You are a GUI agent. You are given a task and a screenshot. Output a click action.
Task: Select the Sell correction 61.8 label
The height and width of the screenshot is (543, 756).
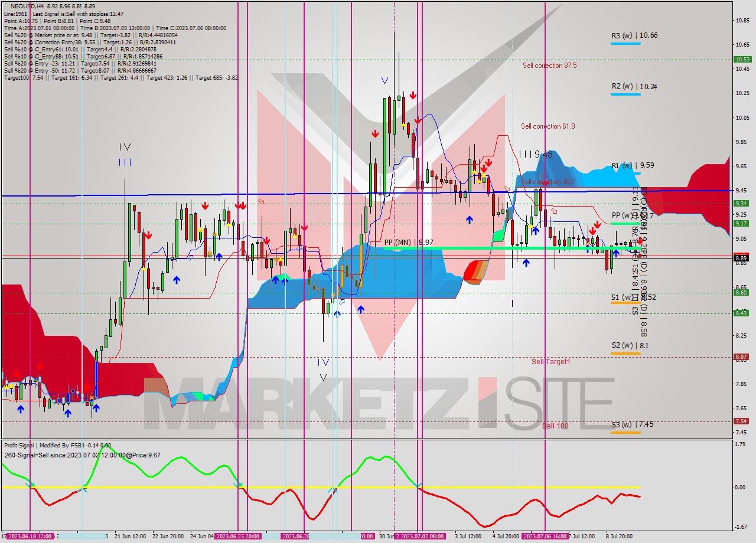548,126
